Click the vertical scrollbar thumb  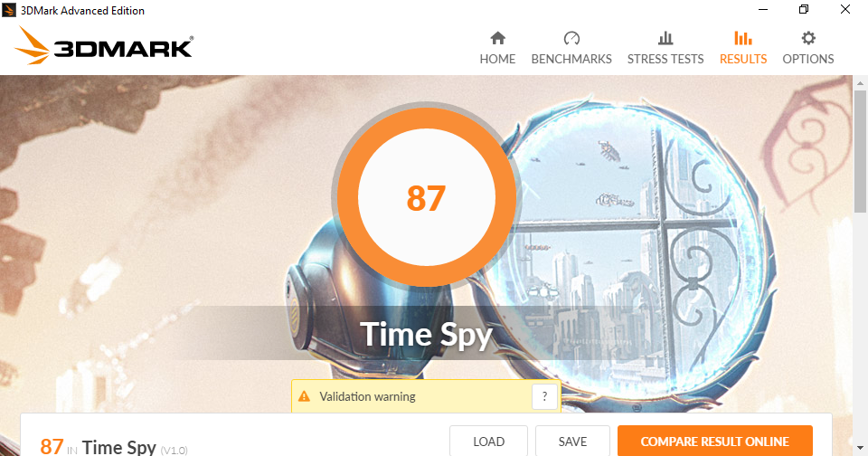coord(860,152)
